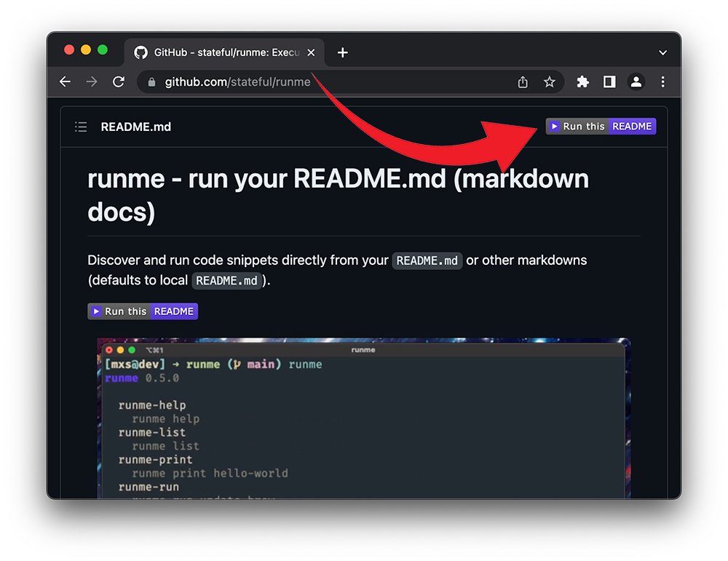Click the GitHub favicon on the browser tab
The height and width of the screenshot is (561, 728).
141,52
